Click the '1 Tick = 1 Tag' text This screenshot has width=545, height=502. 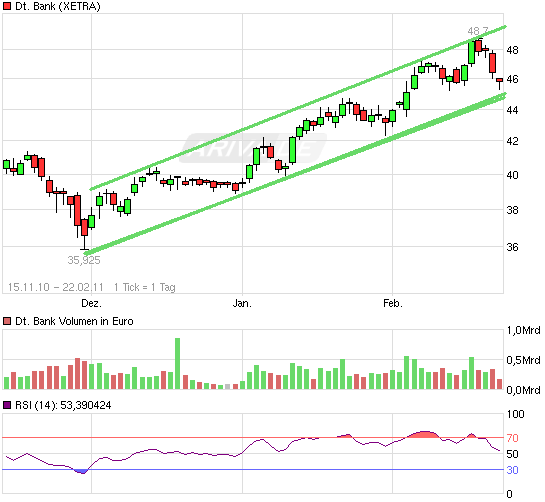[x=145, y=287]
